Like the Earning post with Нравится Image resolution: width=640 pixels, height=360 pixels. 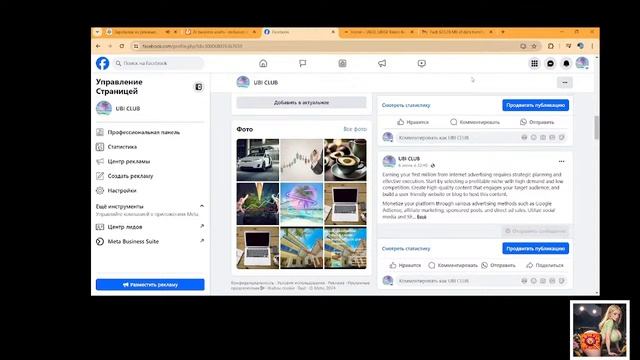pyautogui.click(x=405, y=265)
